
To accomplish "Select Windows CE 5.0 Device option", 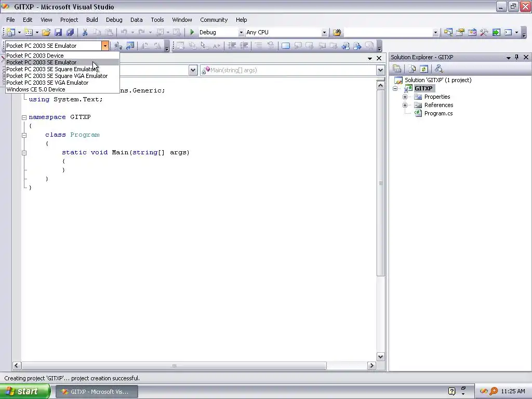I will tap(62, 89).
